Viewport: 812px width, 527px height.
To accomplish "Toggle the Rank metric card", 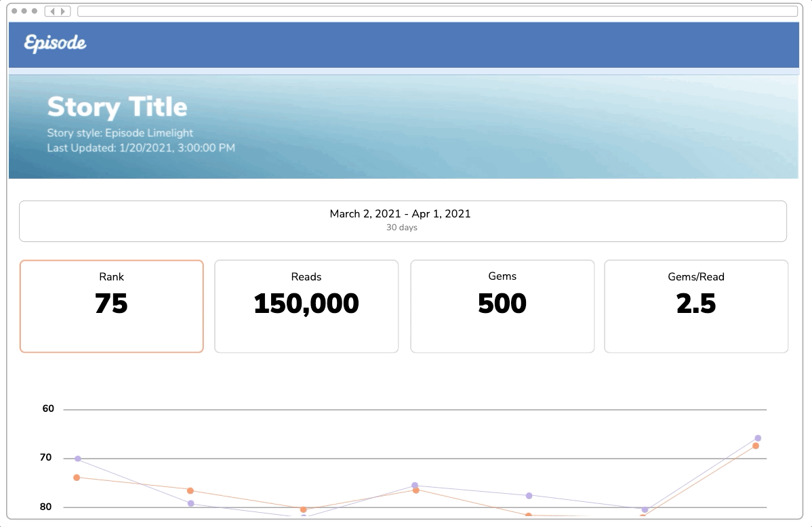I will [111, 305].
